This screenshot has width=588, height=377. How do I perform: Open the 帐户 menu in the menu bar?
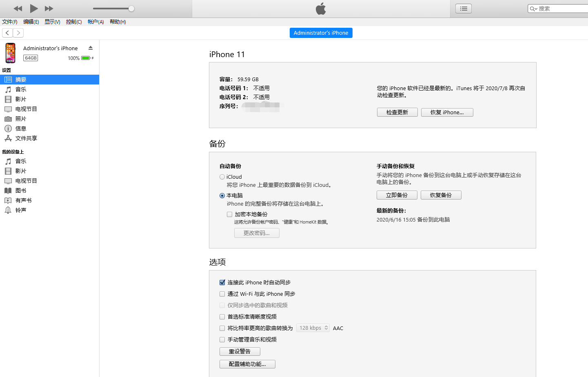pyautogui.click(x=95, y=22)
